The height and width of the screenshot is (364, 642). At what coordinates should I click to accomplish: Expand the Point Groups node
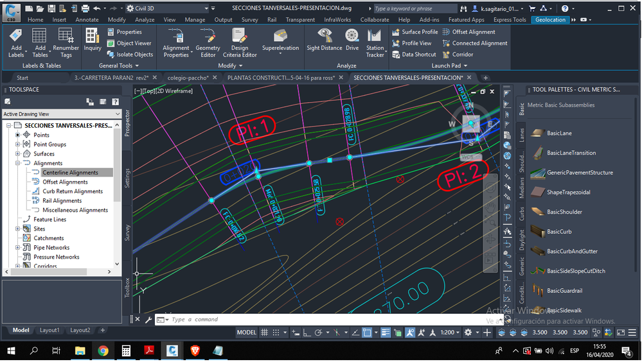tap(17, 144)
